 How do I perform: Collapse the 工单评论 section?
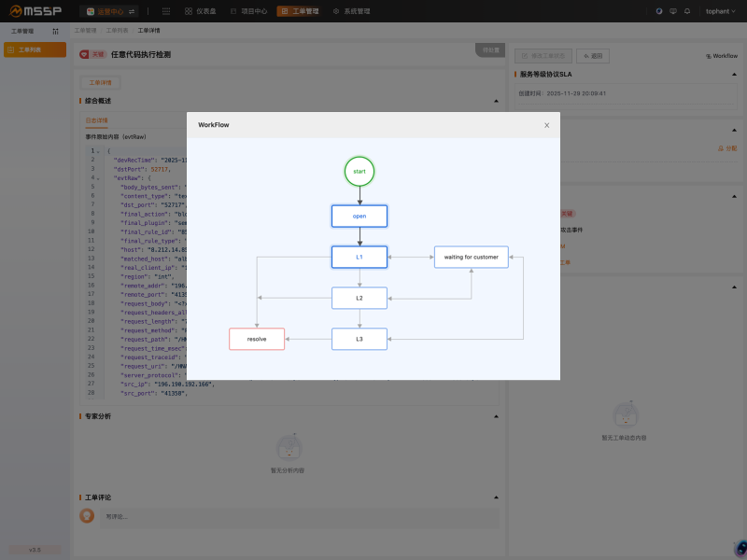tap(495, 497)
